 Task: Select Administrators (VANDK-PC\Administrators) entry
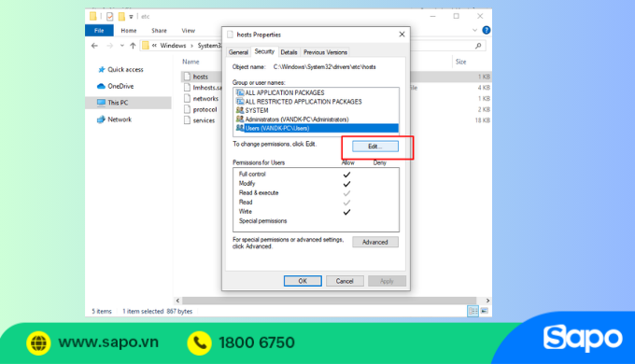click(316, 119)
